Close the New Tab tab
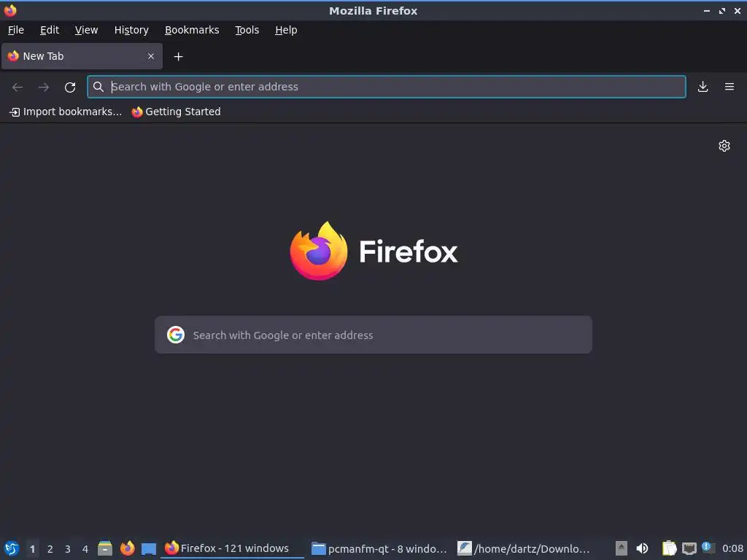This screenshot has height=560, width=747. point(151,56)
